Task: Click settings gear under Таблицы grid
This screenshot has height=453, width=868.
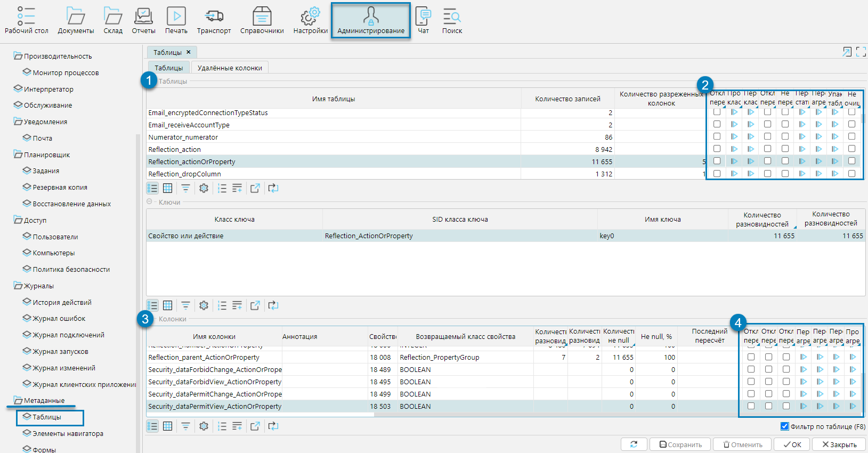Action: [x=204, y=188]
